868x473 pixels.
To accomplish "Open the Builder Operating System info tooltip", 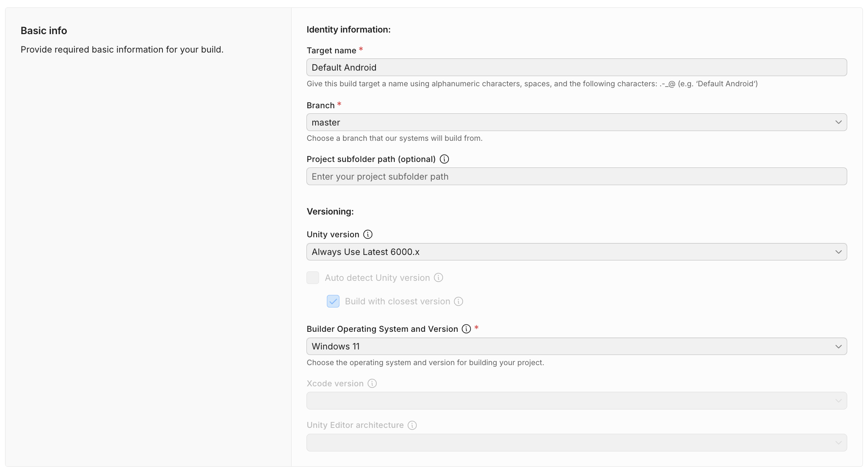I will [x=466, y=329].
